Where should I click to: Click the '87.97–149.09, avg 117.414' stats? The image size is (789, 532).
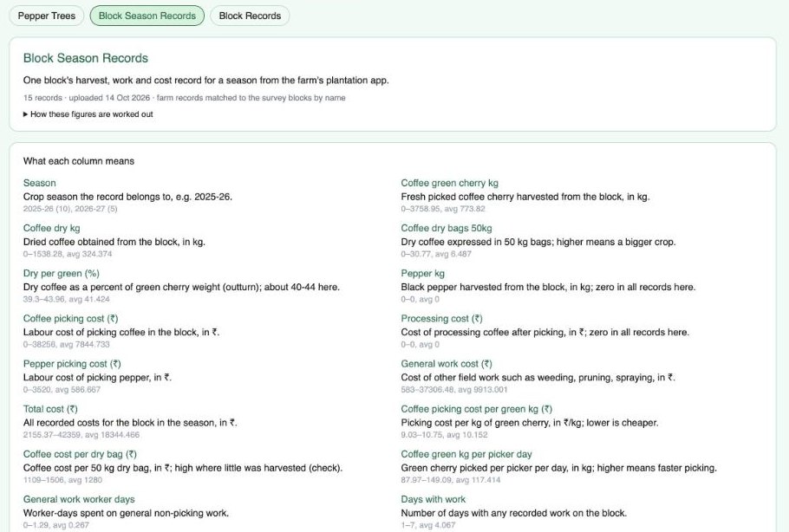(451, 480)
